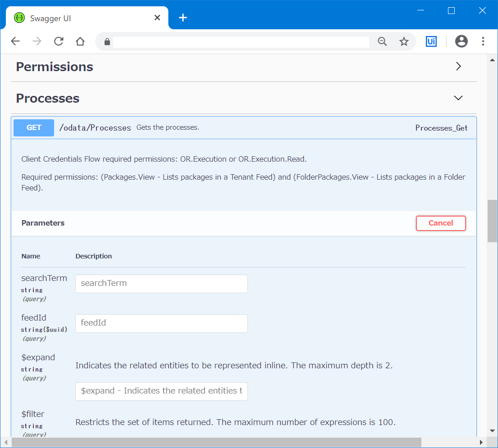Image resolution: width=498 pixels, height=448 pixels.
Task: Open the user profile avatar icon
Action: coord(461,41)
